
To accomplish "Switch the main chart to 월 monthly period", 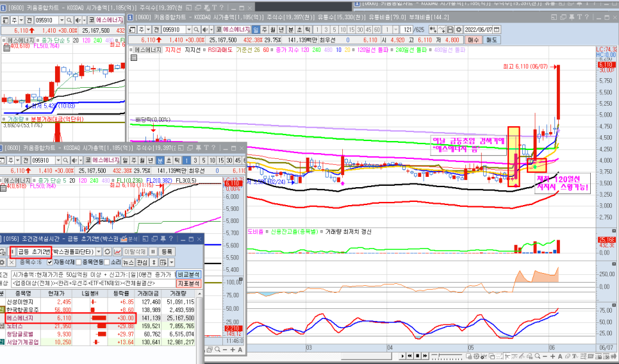I will [x=273, y=29].
